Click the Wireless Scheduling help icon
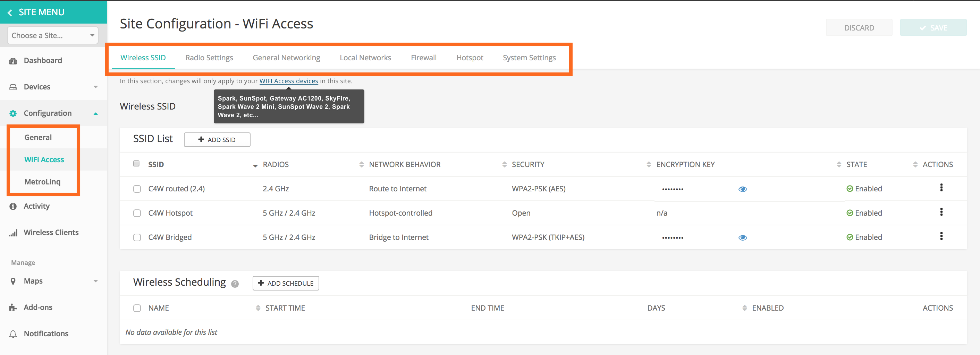The width and height of the screenshot is (980, 355). pyautogui.click(x=235, y=284)
